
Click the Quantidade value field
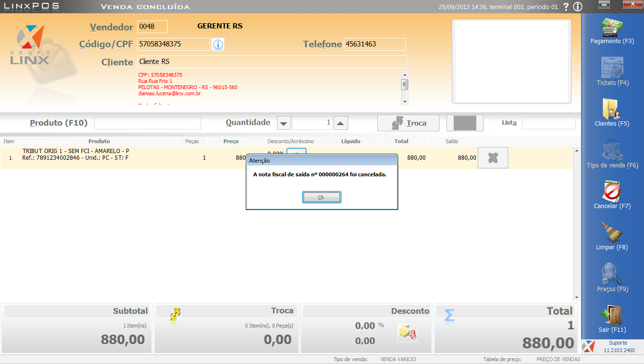313,123
